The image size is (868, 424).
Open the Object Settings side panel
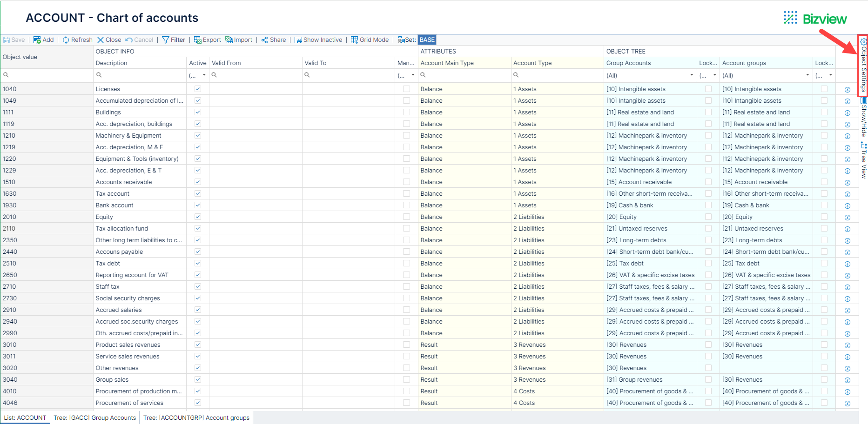pos(863,65)
